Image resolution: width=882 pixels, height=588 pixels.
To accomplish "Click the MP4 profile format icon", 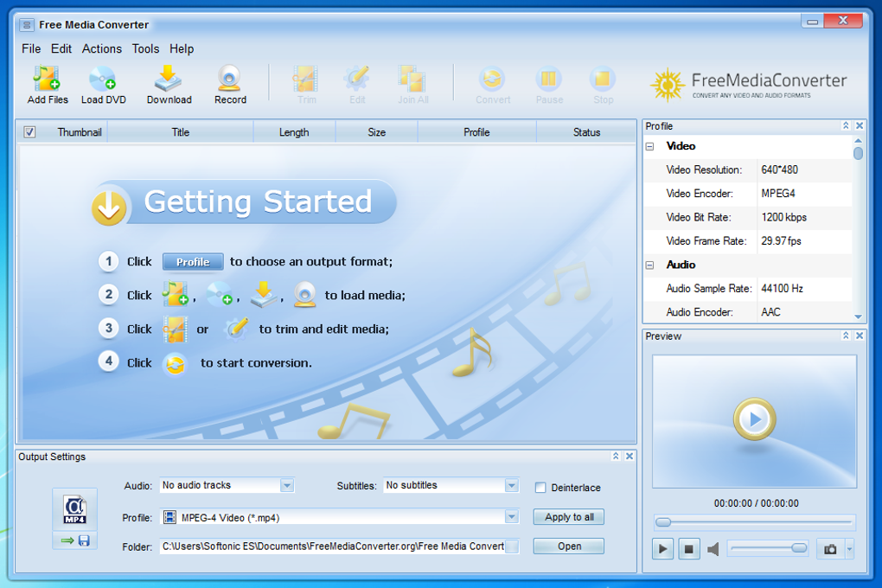I will click(75, 510).
